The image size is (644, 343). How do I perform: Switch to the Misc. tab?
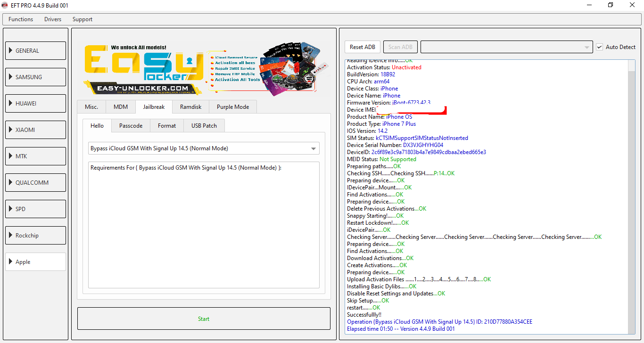pyautogui.click(x=91, y=107)
